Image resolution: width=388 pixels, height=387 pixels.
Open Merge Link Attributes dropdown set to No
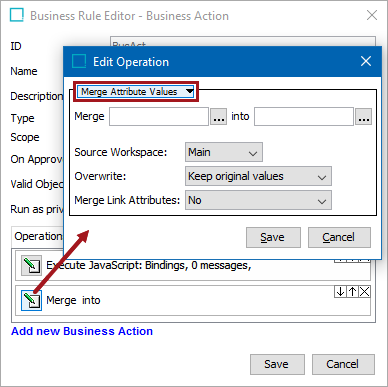[x=258, y=200]
